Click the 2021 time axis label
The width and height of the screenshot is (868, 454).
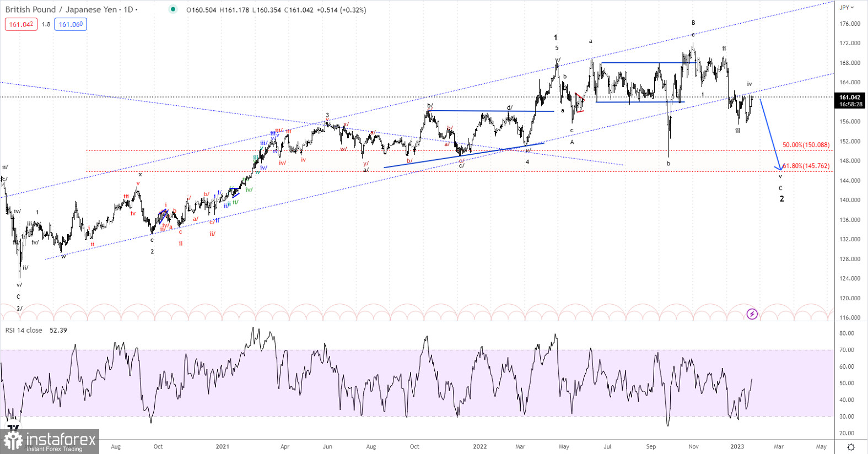pyautogui.click(x=222, y=446)
